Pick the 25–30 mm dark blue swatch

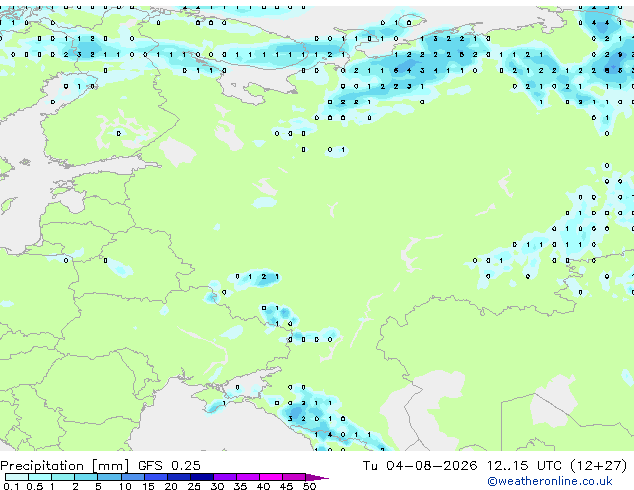(202, 477)
